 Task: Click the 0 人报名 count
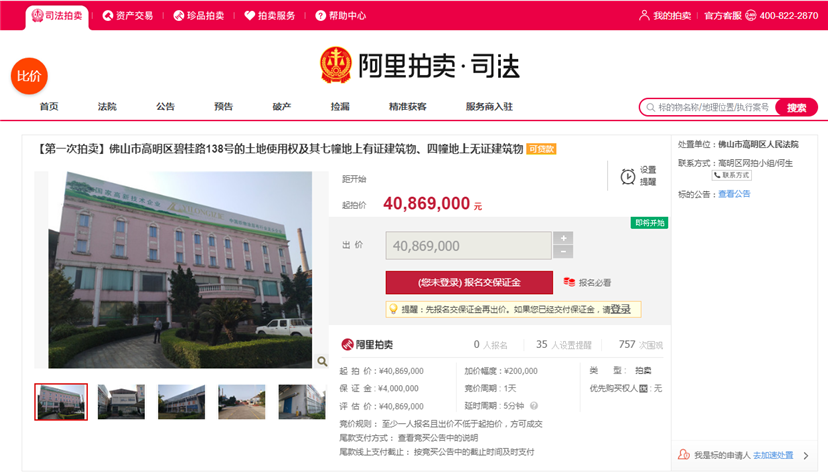(x=490, y=344)
